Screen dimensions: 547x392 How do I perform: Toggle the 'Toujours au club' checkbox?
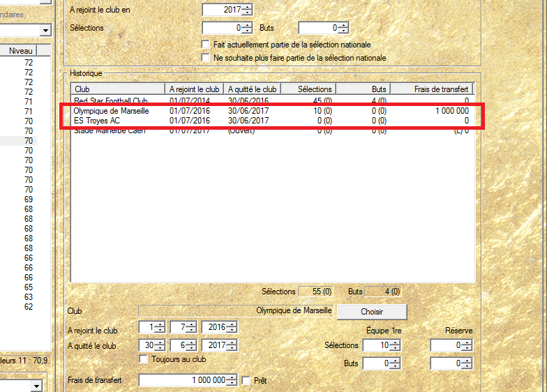144,359
